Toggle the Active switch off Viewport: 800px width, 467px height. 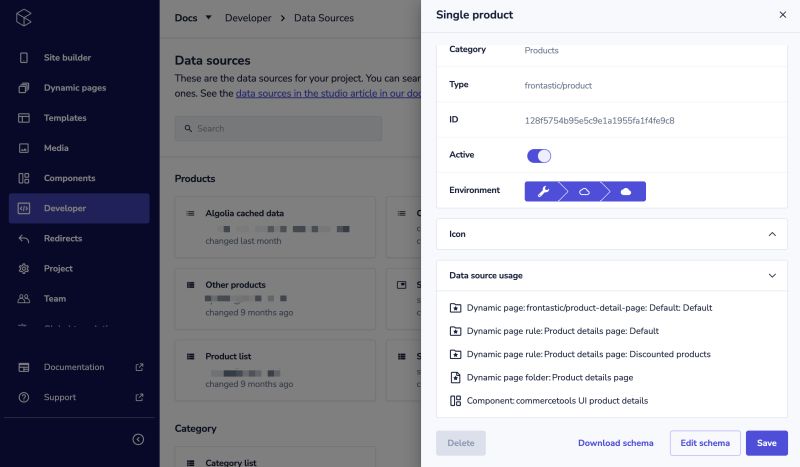coord(539,156)
